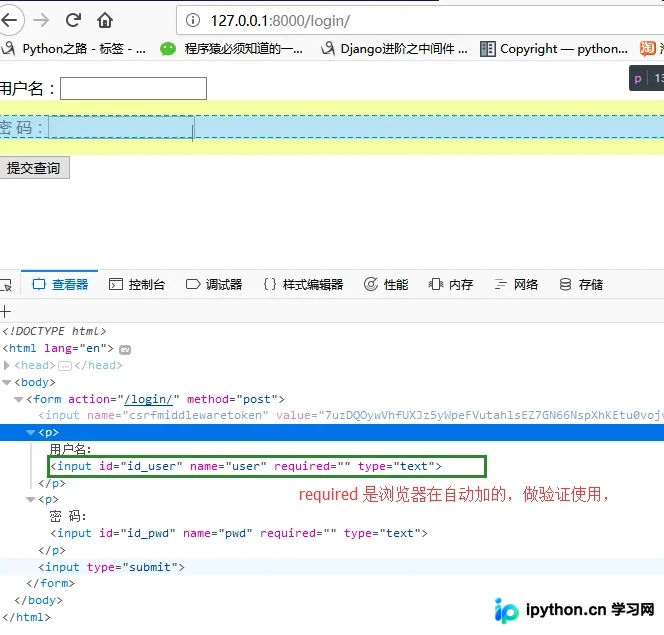The width and height of the screenshot is (664, 635).
Task: Select the 密 码: text node in markup
Action: [68, 516]
